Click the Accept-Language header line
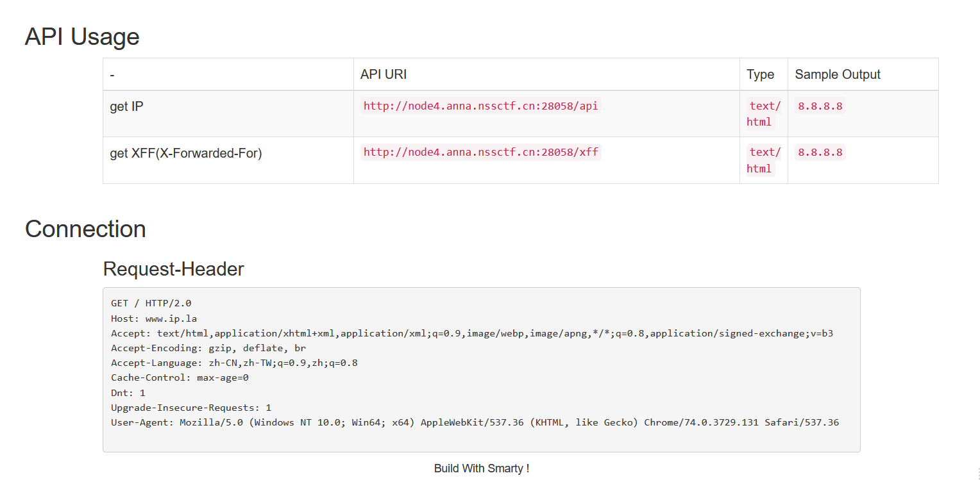 click(x=234, y=363)
